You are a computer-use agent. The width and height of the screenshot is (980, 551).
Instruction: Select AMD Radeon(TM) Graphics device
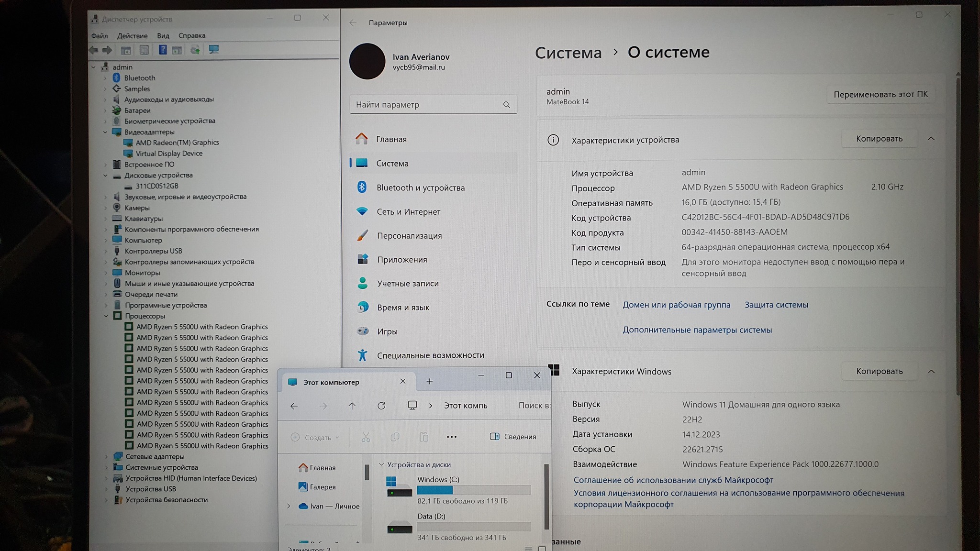(x=177, y=143)
